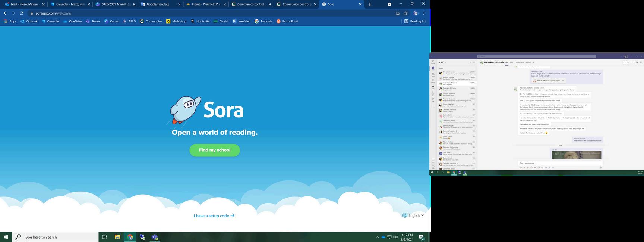Go back using Chrome's back arrow

pyautogui.click(x=5, y=13)
